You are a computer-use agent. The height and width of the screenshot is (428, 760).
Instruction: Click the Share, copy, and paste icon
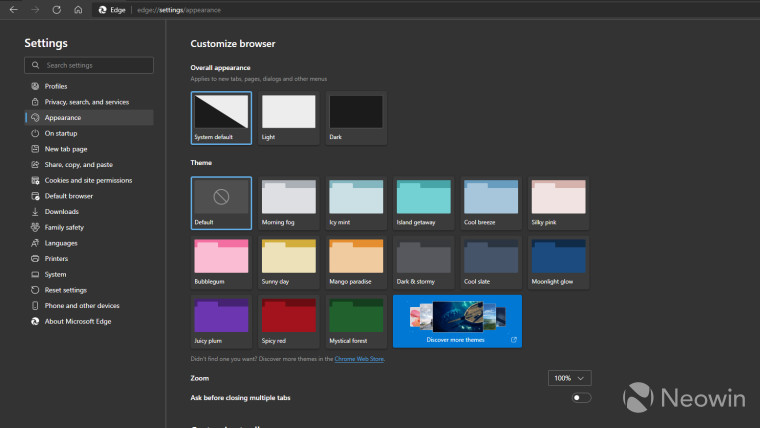pos(35,165)
